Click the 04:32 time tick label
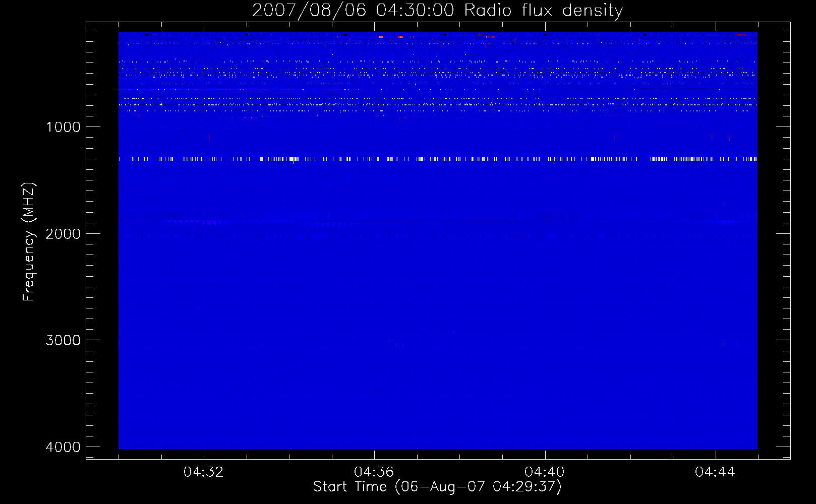This screenshot has height=504, width=816. 204,472
